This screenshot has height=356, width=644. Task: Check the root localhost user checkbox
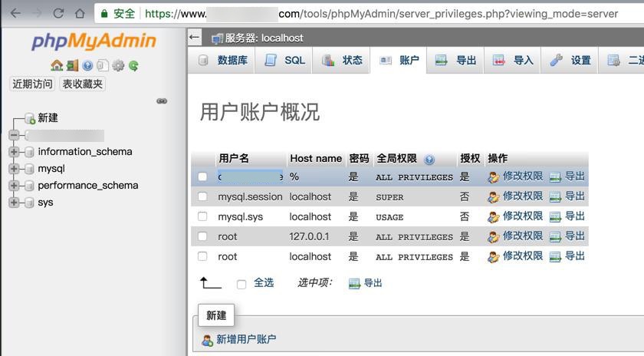pos(202,256)
